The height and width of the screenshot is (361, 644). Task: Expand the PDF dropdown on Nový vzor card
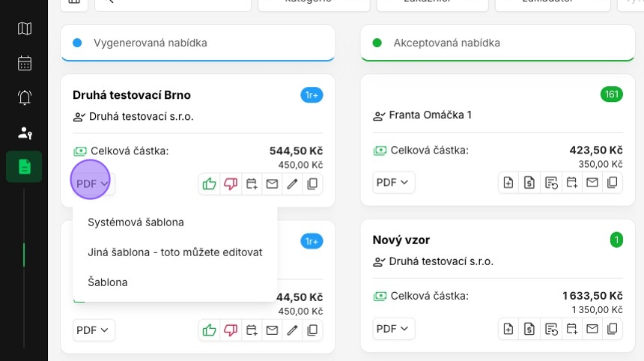coord(393,329)
